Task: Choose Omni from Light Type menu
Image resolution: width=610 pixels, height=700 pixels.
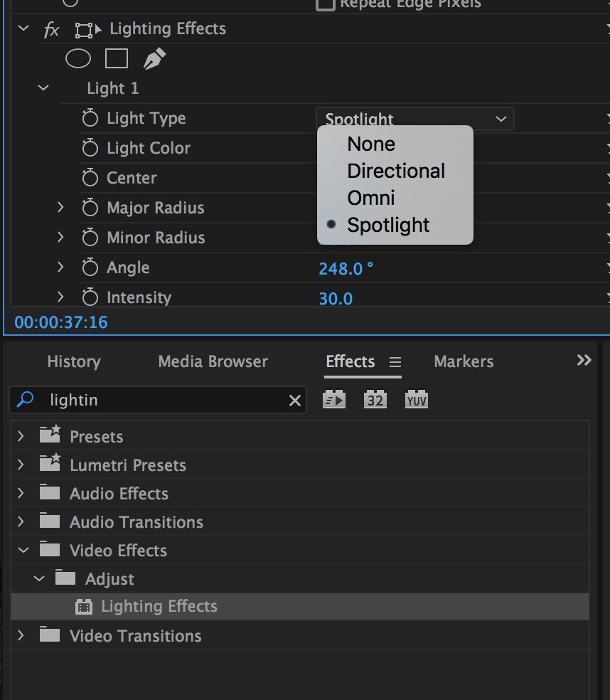Action: [395, 198]
